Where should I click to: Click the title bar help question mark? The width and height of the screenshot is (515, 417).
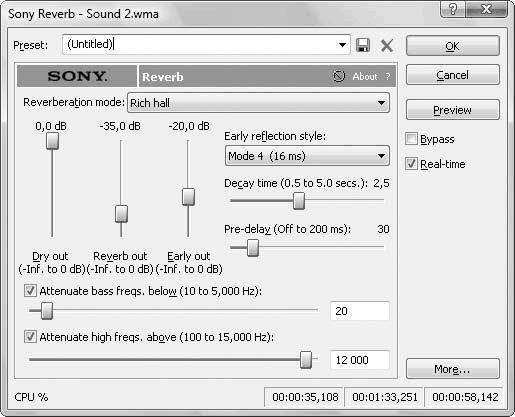pos(453,9)
